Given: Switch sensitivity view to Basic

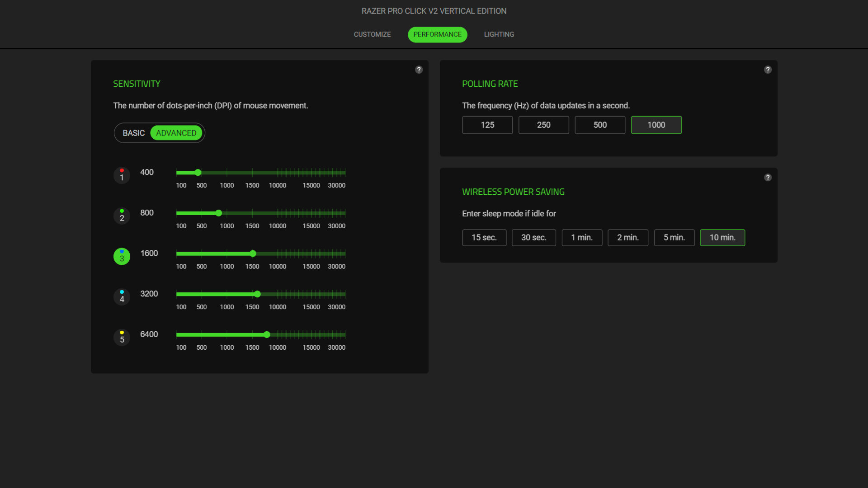Looking at the screenshot, I should [x=133, y=133].
